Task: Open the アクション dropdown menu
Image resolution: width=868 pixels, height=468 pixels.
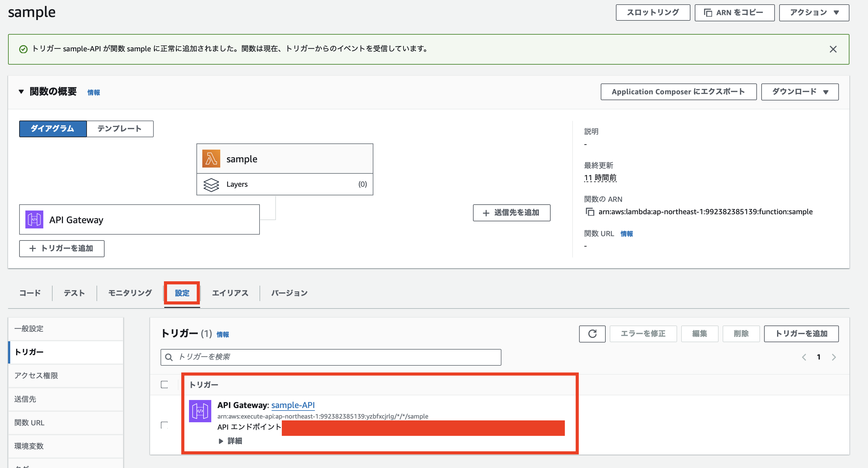Action: pos(814,13)
